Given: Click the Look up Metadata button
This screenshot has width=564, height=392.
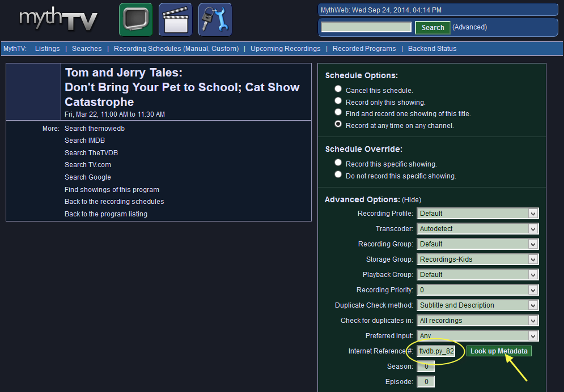Looking at the screenshot, I should pyautogui.click(x=499, y=351).
